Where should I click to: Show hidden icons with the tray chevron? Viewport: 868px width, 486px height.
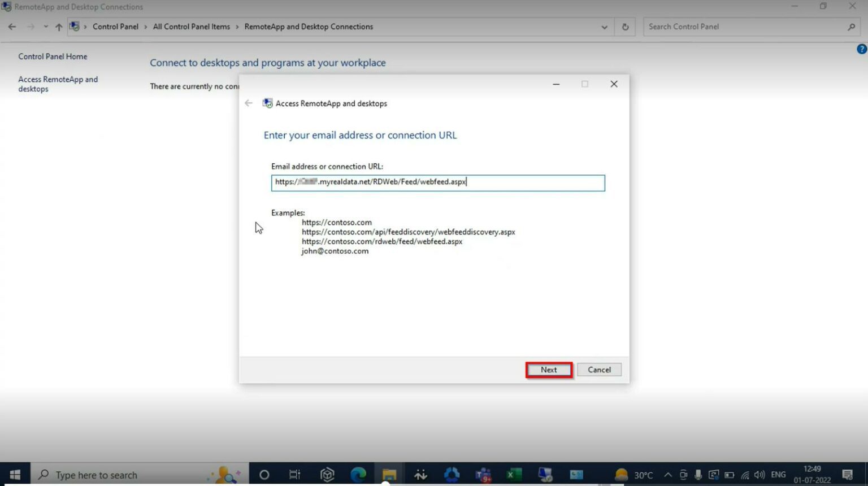667,475
